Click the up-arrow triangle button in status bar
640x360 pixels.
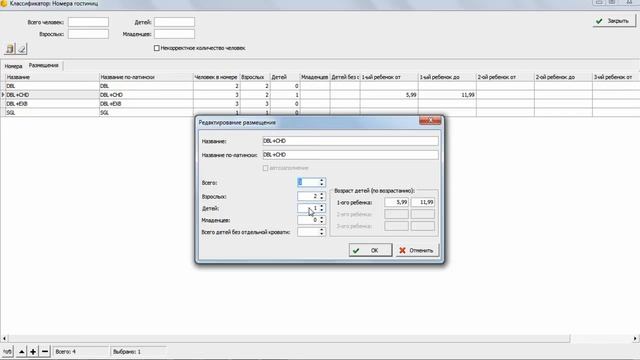point(22,351)
